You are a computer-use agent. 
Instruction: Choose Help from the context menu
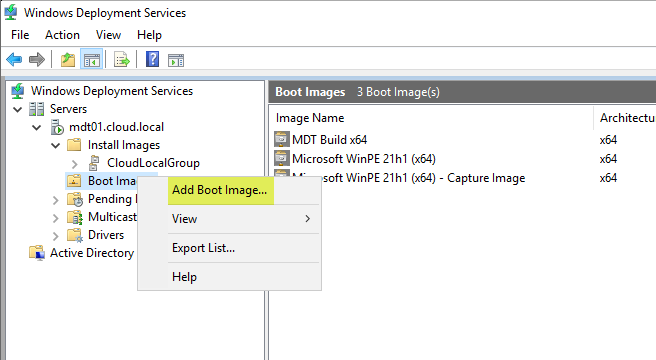[x=184, y=277]
